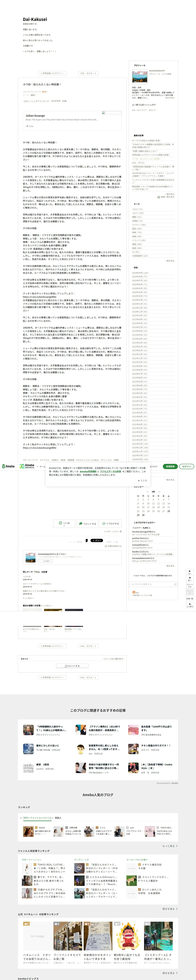Open latest article ギトモでの有名人の最後の言葉！
The width and height of the screenshot is (196, 980).
[147, 140]
